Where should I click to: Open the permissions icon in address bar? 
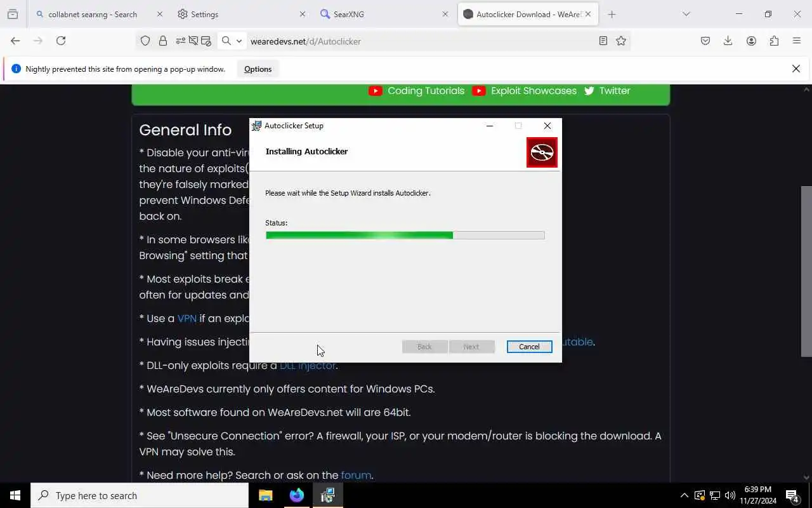click(x=181, y=41)
